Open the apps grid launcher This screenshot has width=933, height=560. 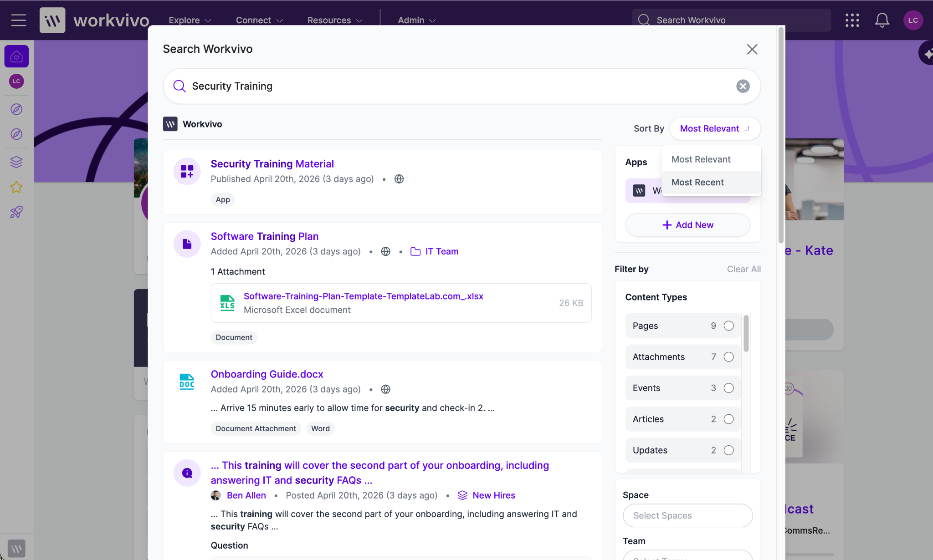click(852, 20)
